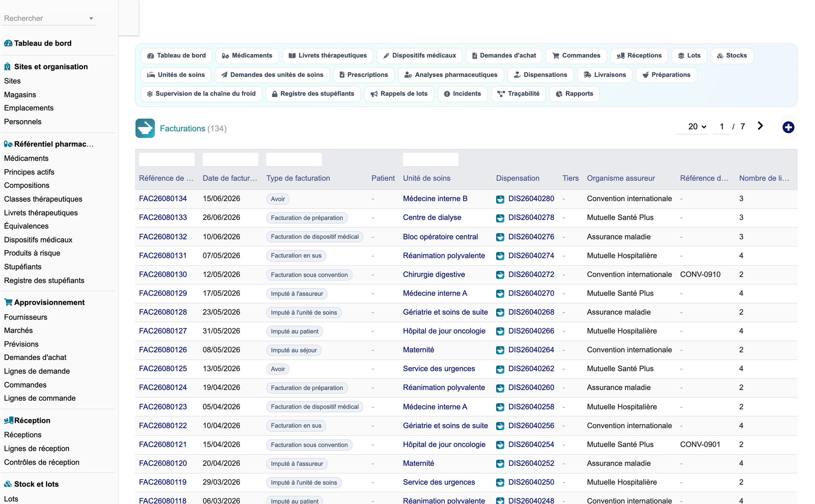Sort by Dispensation column header
815x504 pixels.
coord(518,178)
